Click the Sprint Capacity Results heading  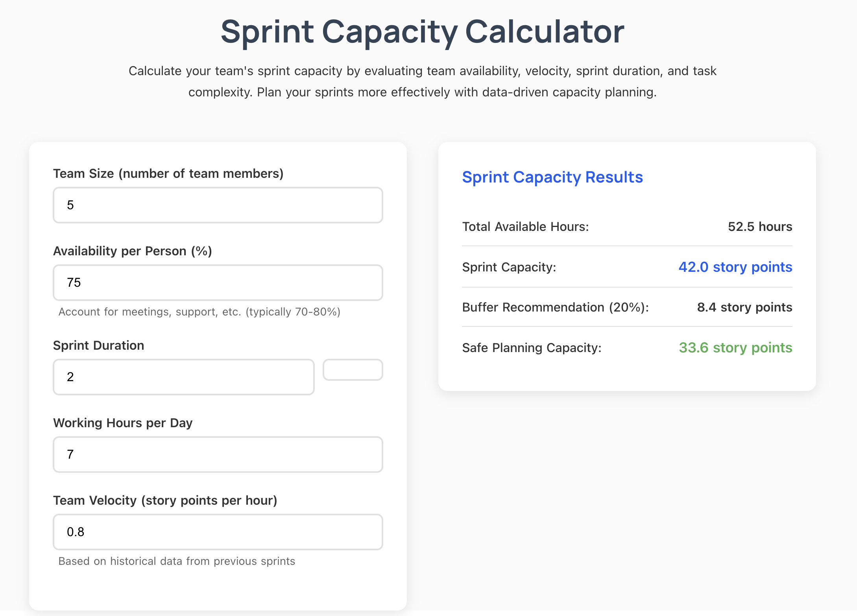coord(552,177)
